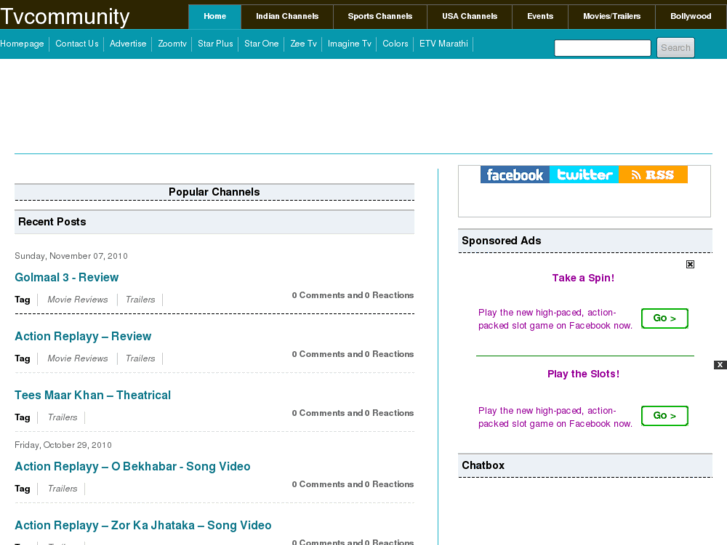
Task: Select Trailers tag under O Bekhabar post
Action: pos(63,488)
